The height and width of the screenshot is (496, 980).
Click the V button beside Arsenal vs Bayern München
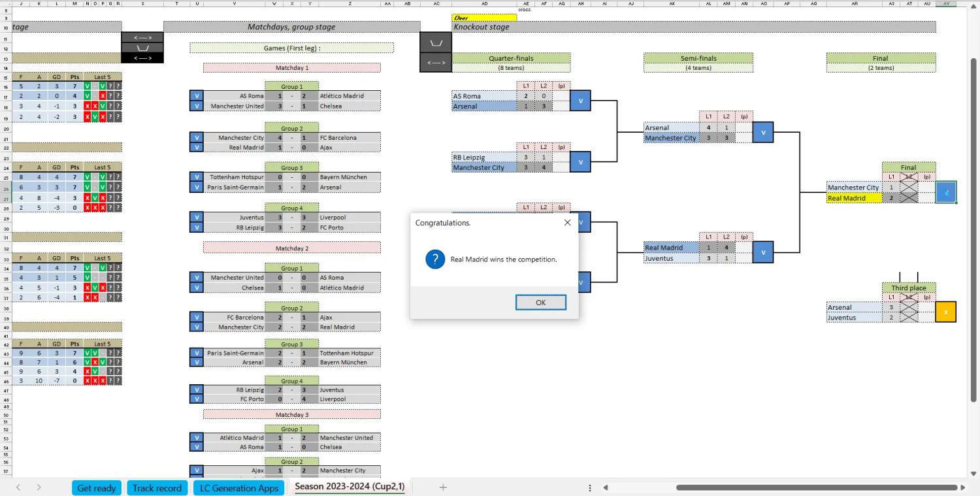click(x=196, y=362)
